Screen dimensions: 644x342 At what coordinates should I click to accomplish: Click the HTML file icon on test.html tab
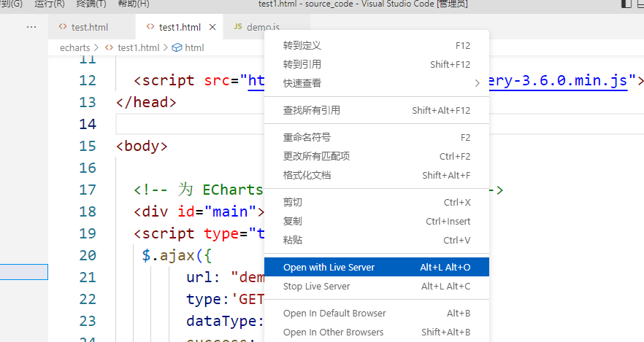62,27
